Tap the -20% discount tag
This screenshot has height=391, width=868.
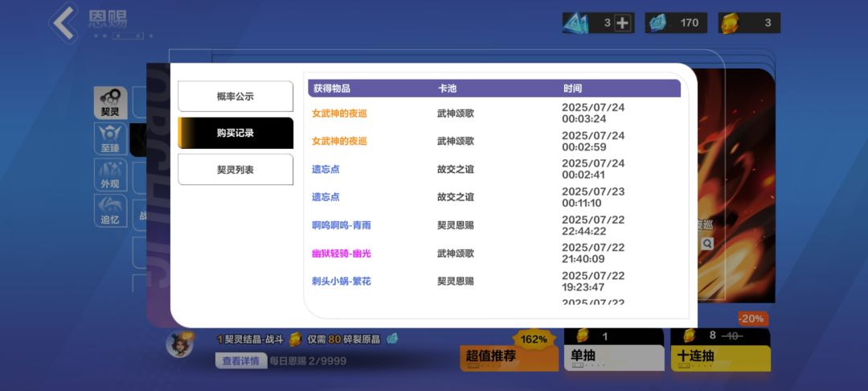click(x=753, y=319)
